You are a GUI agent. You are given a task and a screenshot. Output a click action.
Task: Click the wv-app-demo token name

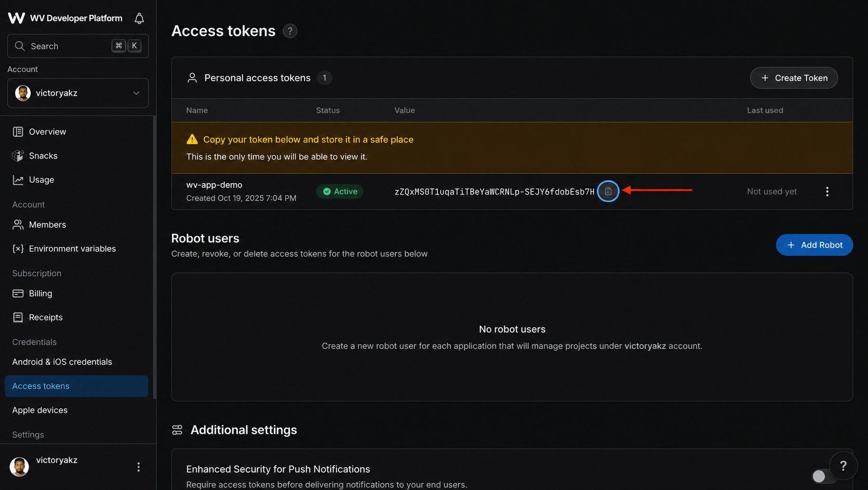(214, 185)
